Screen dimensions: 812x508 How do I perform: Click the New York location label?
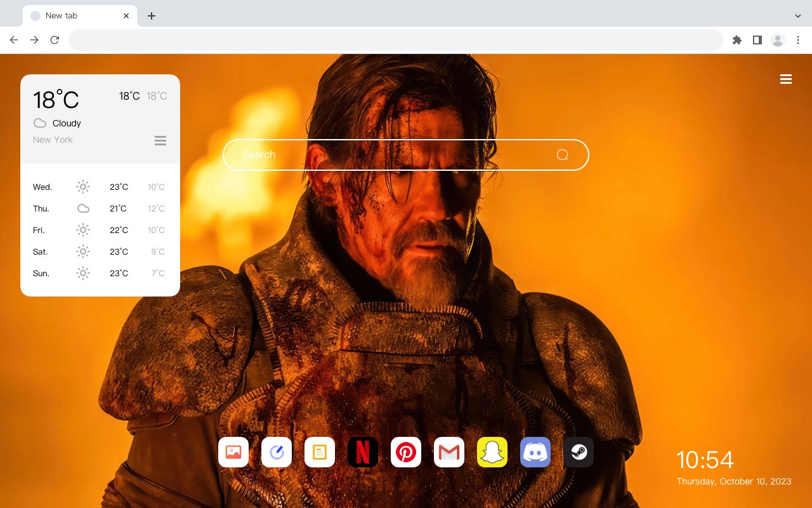[x=53, y=140]
